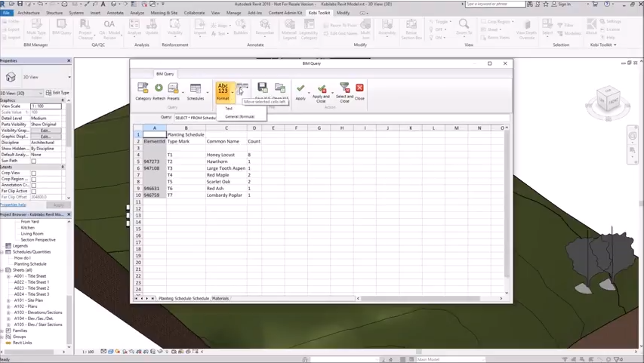The width and height of the screenshot is (644, 363).
Task: Click the ViewCube in 3D view
Action: 607,100
